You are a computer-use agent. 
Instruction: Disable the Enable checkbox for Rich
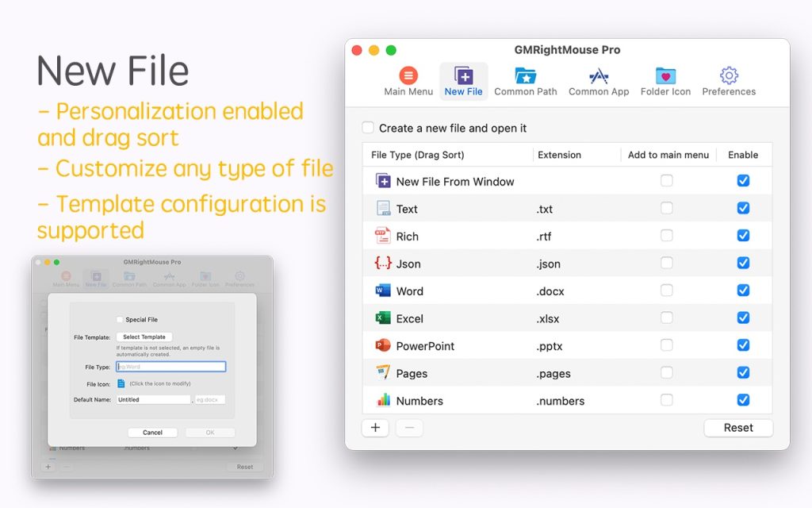coord(743,235)
